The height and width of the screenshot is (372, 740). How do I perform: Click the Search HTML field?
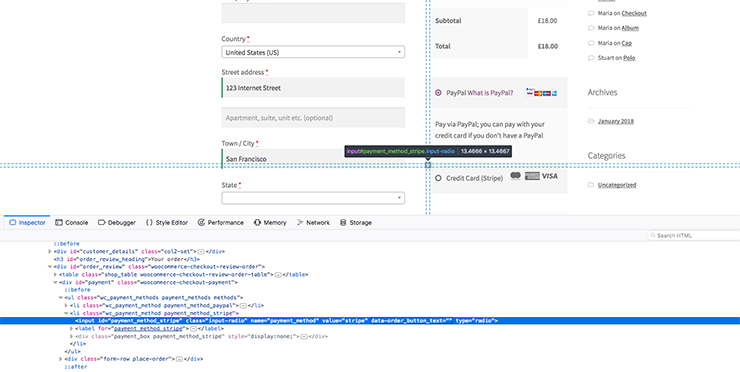693,235
